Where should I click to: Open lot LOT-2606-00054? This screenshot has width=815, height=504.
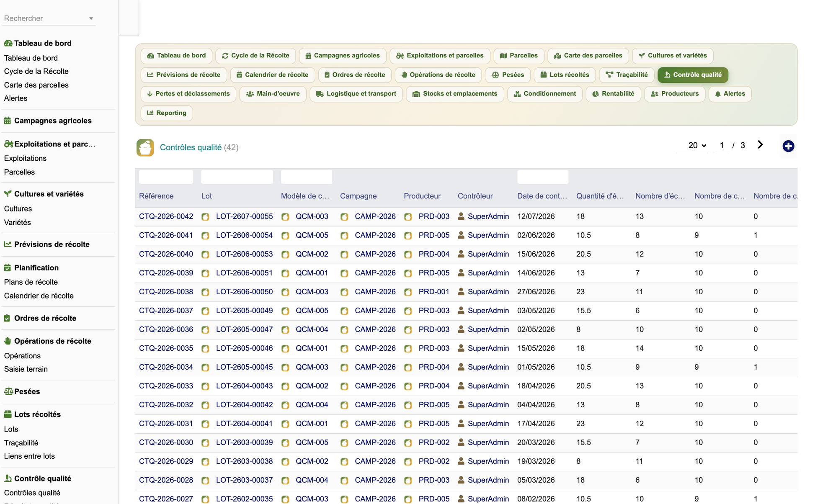[x=244, y=235]
